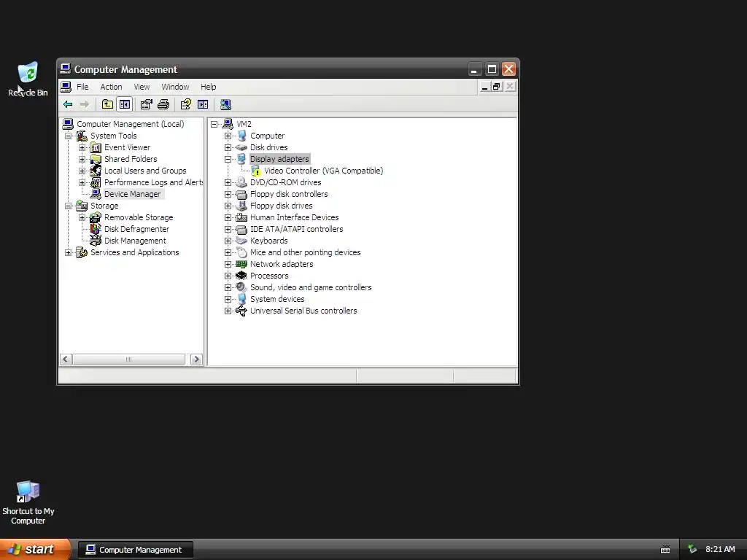
Task: Expand the System devices node
Action: [x=228, y=299]
